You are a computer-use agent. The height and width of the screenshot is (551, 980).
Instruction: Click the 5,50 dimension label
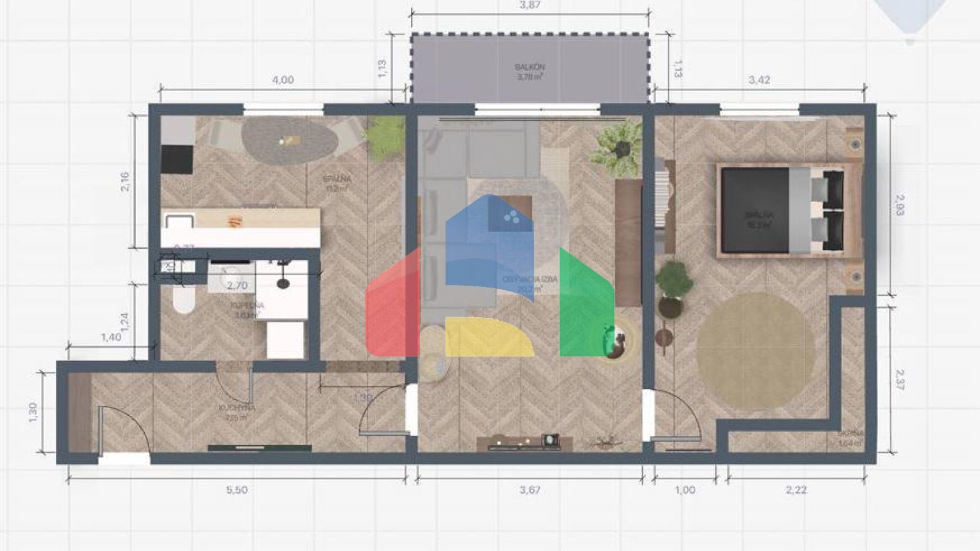[237, 490]
